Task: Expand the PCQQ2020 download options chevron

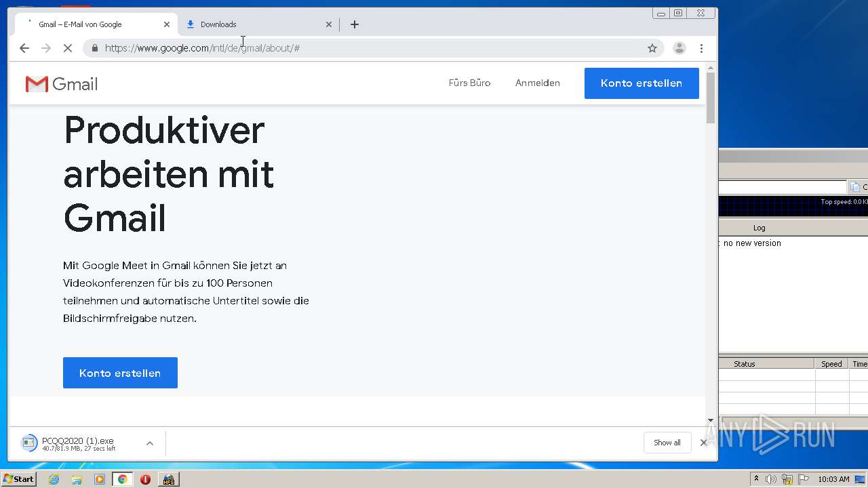Action: click(x=150, y=443)
